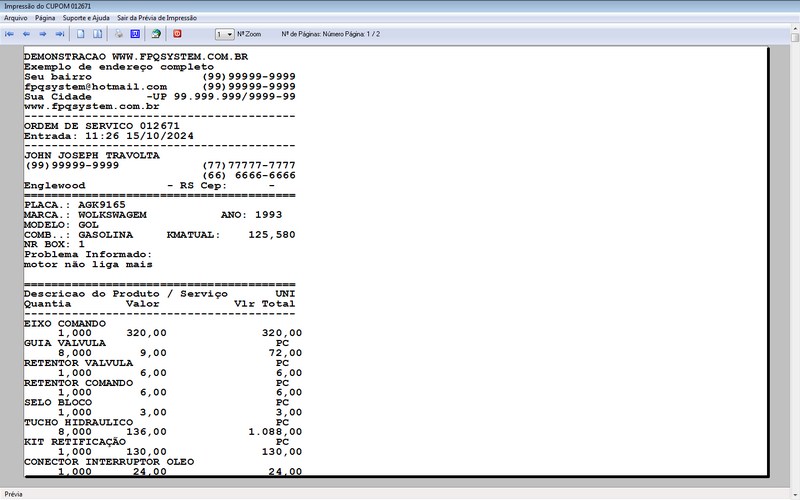Go to the next page arrow
Image resolution: width=800 pixels, height=500 pixels.
[x=43, y=34]
